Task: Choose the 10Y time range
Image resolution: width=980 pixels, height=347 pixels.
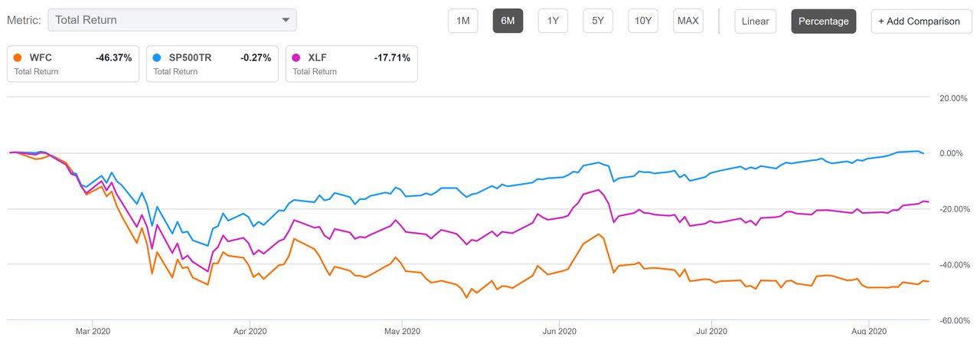Action: [643, 21]
